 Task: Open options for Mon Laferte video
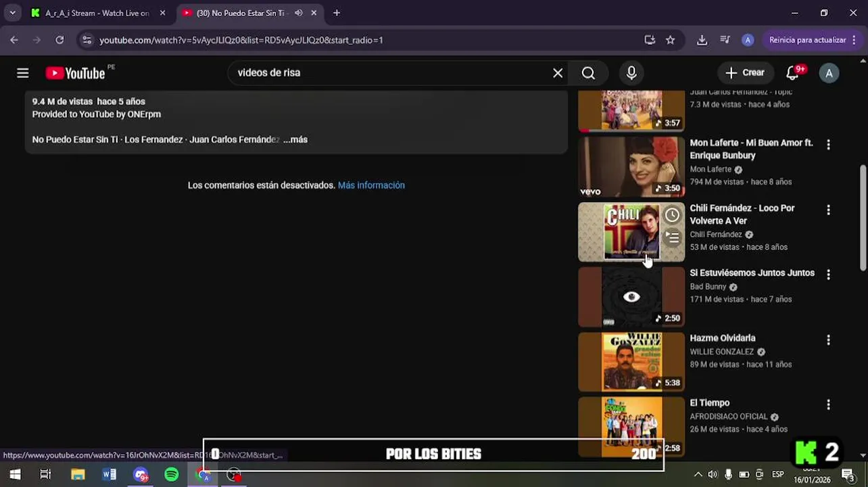point(828,145)
